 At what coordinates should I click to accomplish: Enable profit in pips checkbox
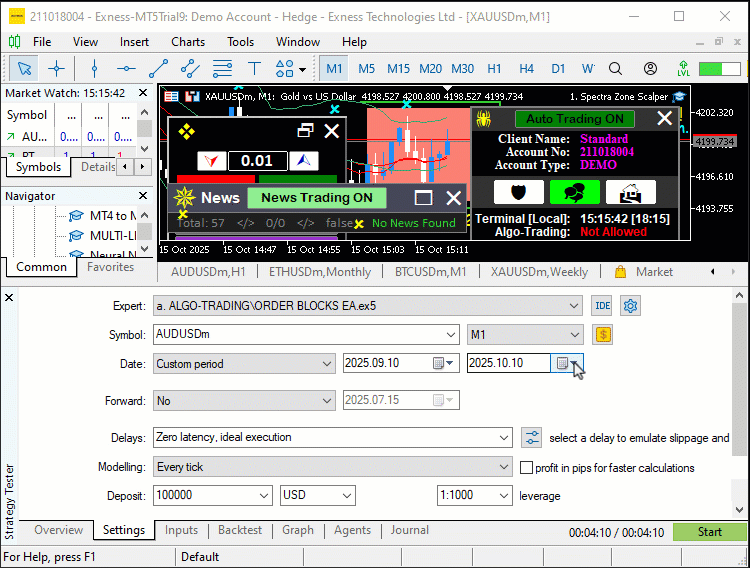pos(527,467)
